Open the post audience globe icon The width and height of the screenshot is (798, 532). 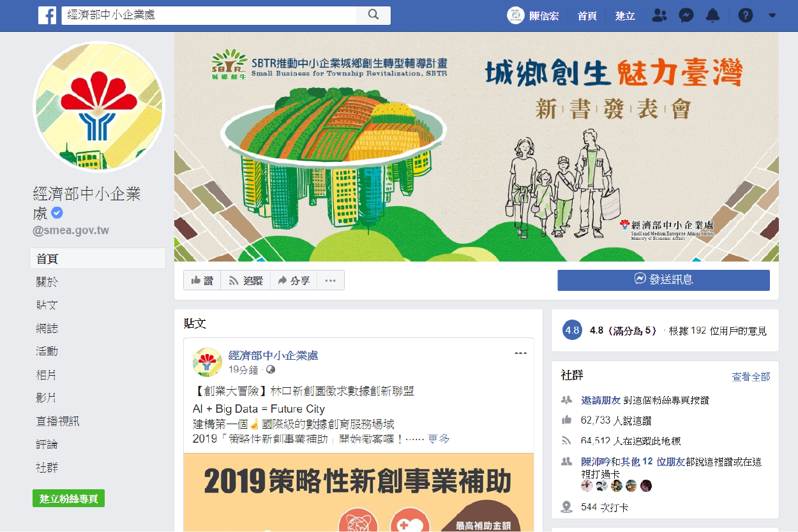point(271,370)
